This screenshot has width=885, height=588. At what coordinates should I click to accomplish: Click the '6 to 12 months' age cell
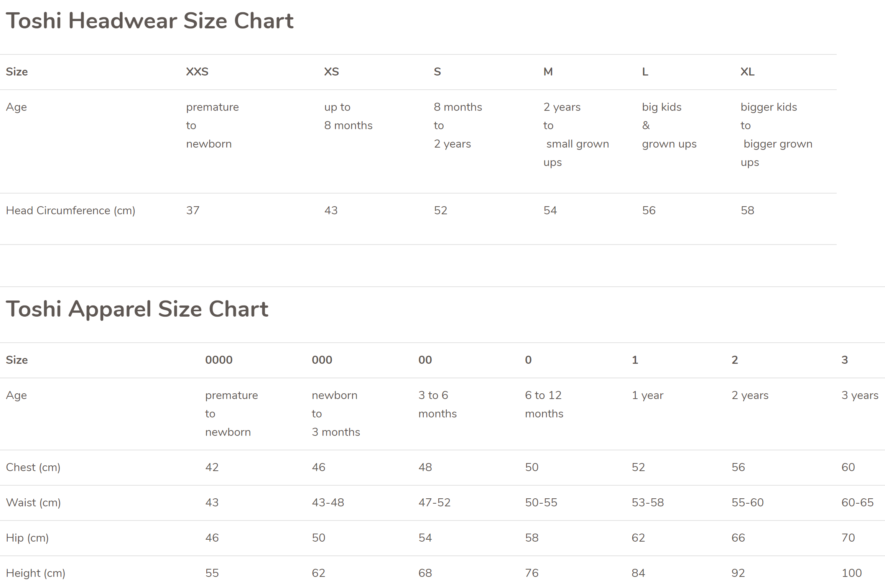(x=544, y=404)
